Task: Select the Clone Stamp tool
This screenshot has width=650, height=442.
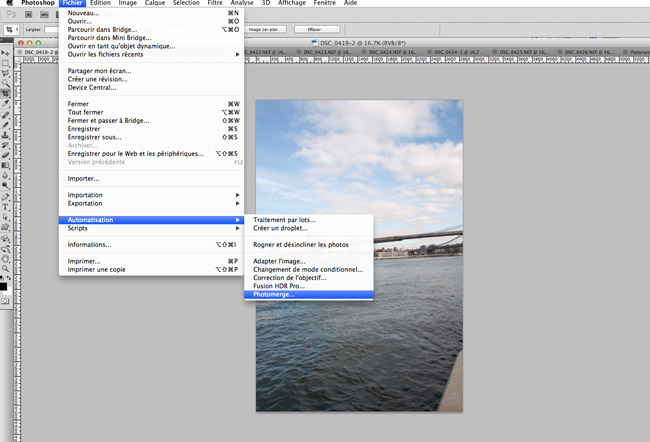Action: tap(5, 135)
